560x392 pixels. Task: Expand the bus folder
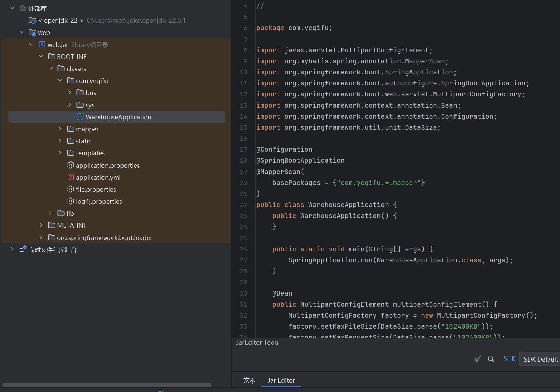[69, 92]
